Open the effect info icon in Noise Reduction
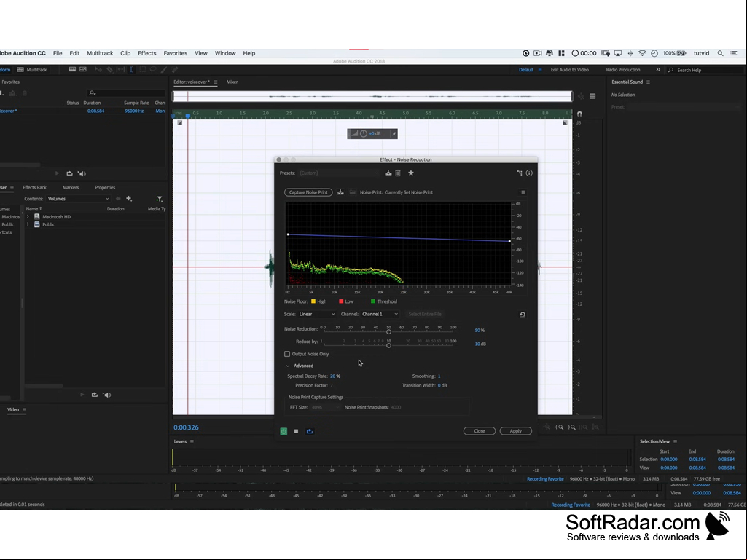Viewport: 747px width, 560px height. pos(529,173)
